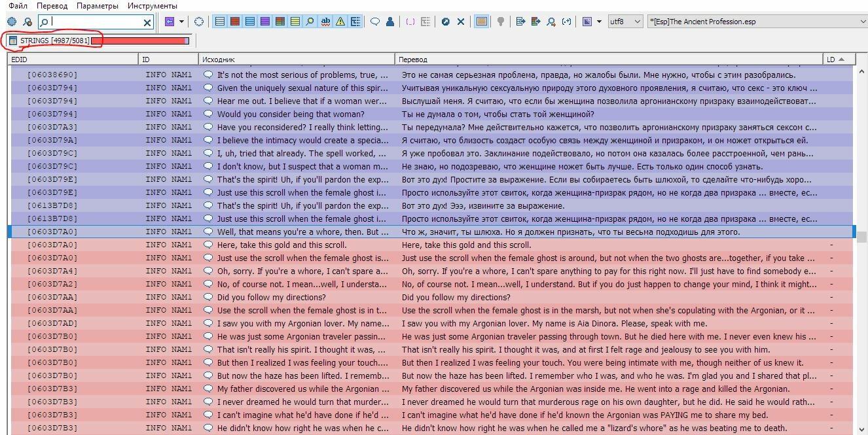Click the purple left-arrow toolbar button
Screen dimensions: 868x435
pos(170,22)
